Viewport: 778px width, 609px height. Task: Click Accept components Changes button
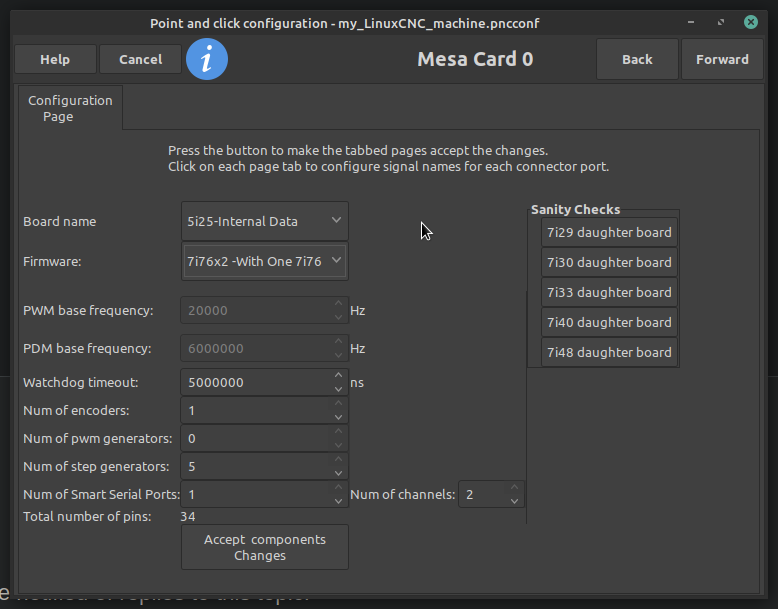(x=264, y=547)
